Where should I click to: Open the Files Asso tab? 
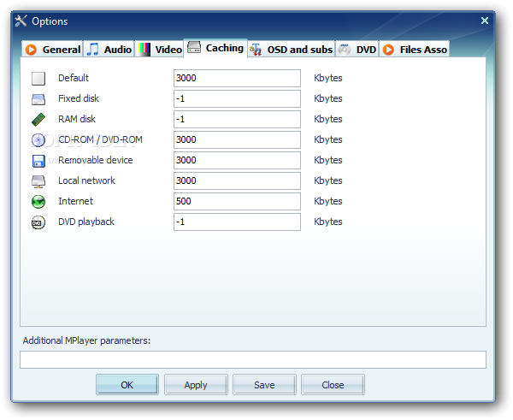click(x=415, y=50)
